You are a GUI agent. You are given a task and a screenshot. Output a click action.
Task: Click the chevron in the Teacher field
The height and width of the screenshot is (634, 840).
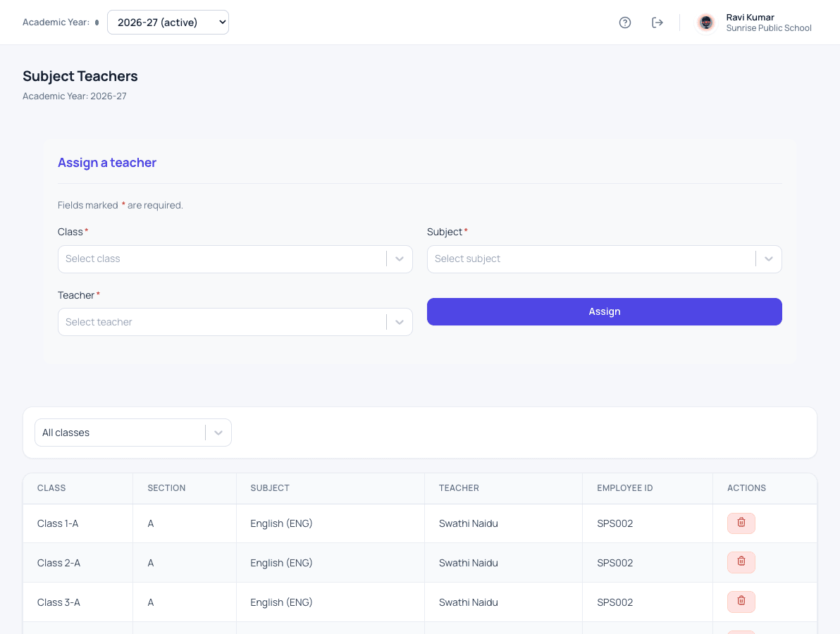pos(400,323)
